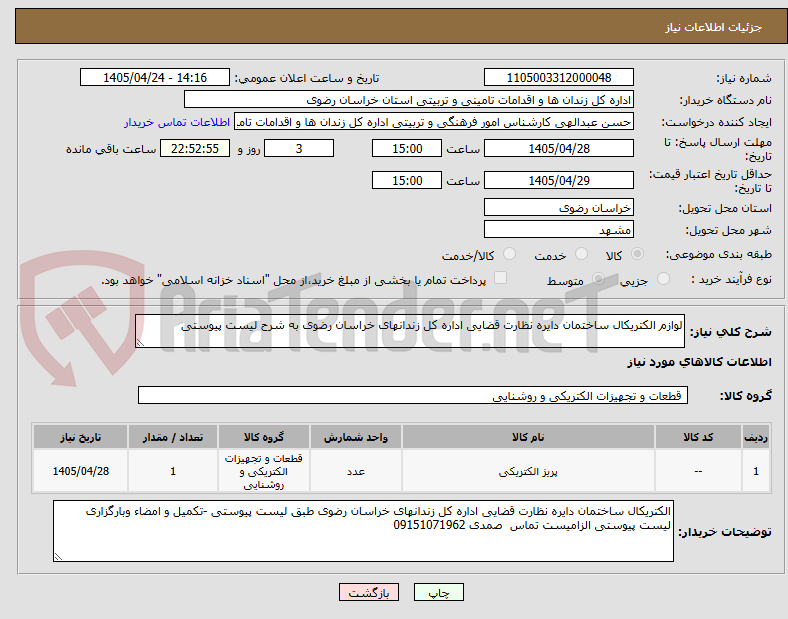Click the بازگشت back button
The image size is (788, 619).
coord(369,592)
